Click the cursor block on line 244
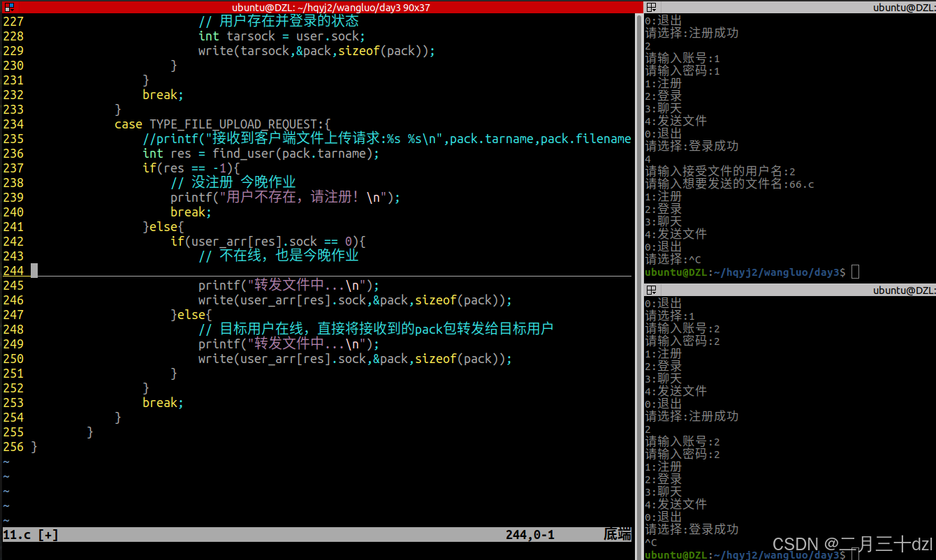 tap(34, 271)
